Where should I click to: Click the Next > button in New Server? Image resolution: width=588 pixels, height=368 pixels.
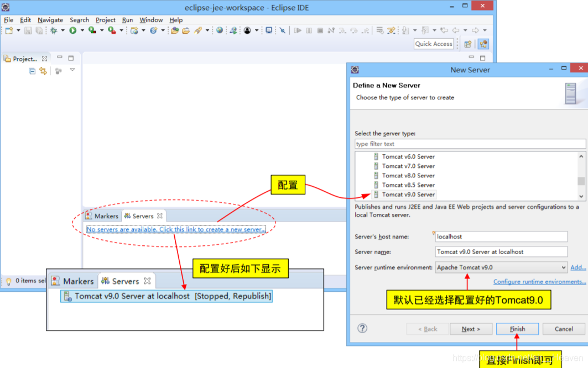[x=471, y=329]
